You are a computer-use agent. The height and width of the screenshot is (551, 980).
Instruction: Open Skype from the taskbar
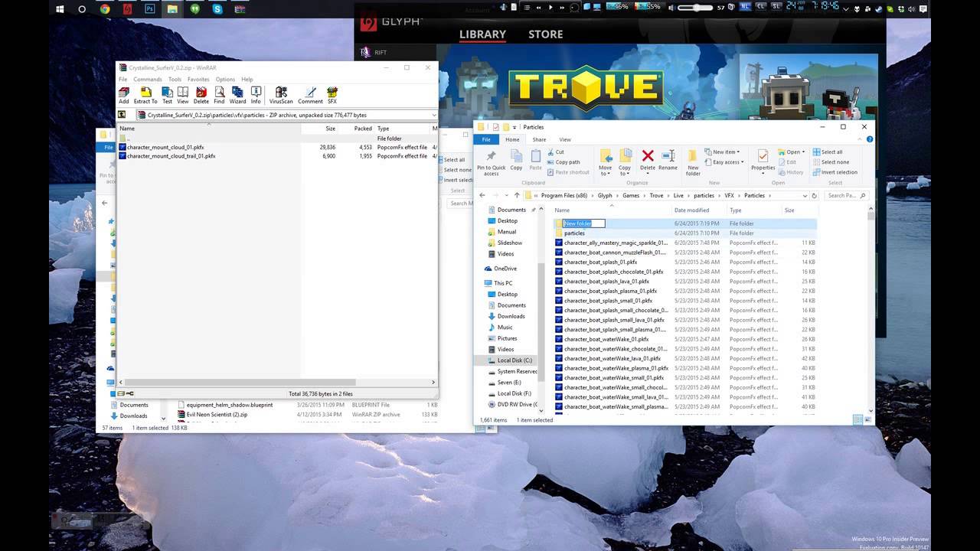(217, 9)
